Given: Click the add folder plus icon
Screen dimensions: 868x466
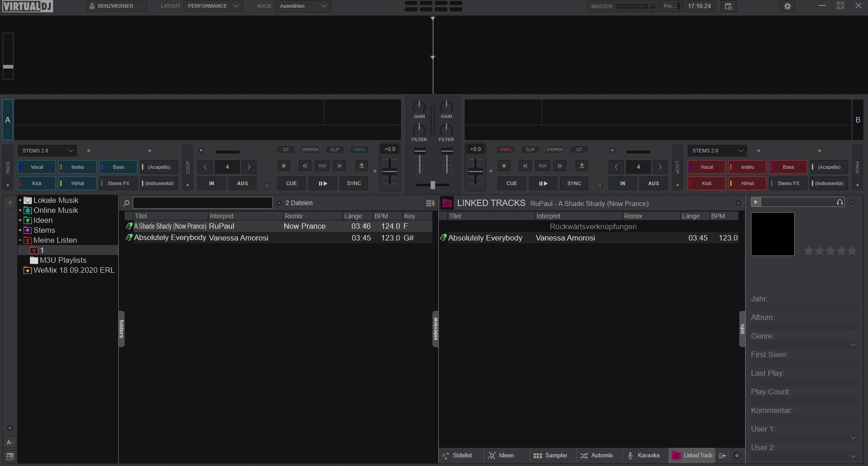Looking at the screenshot, I should (x=10, y=202).
